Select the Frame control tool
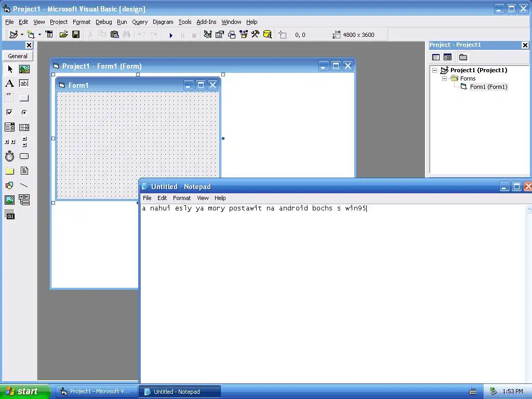Image resolution: width=532 pixels, height=399 pixels. coord(10,98)
